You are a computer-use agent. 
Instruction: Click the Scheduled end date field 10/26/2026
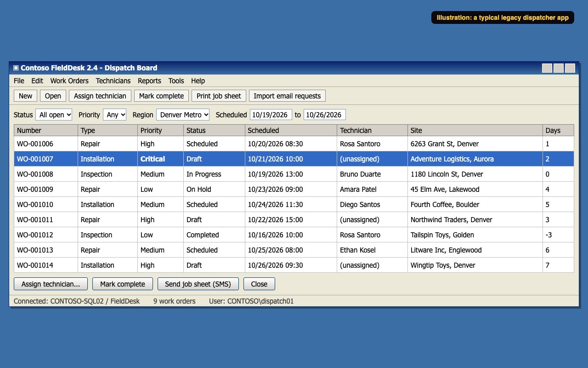[325, 115]
